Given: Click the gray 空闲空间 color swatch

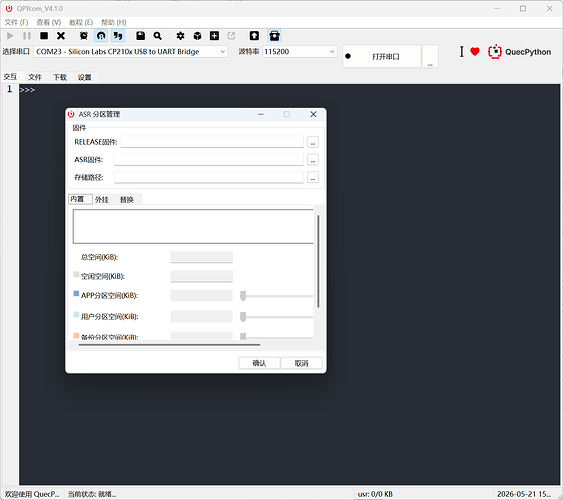Looking at the screenshot, I should pyautogui.click(x=76, y=274).
